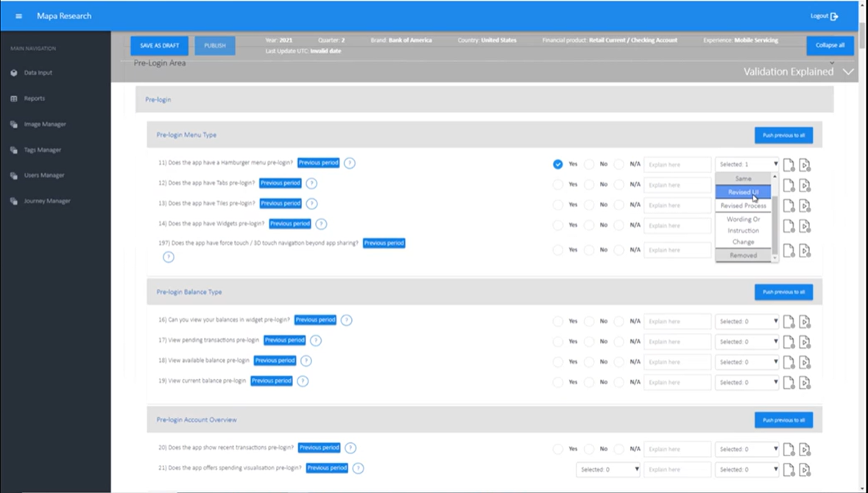
Task: Open Selected dropdown for question 19
Action: [x=747, y=382]
